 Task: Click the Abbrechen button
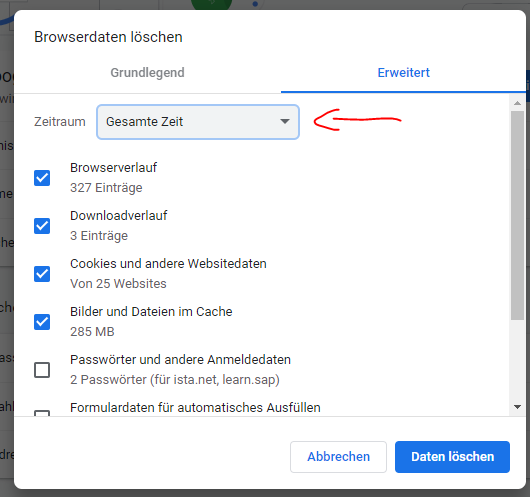pos(338,457)
